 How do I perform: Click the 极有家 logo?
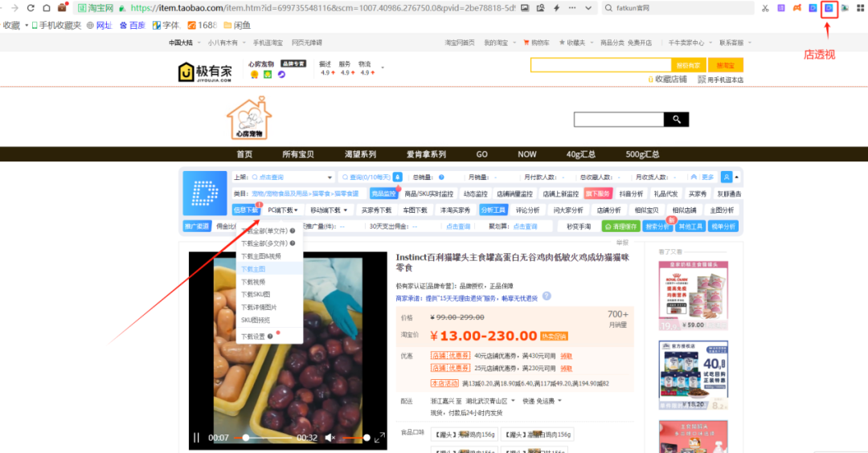coord(205,72)
